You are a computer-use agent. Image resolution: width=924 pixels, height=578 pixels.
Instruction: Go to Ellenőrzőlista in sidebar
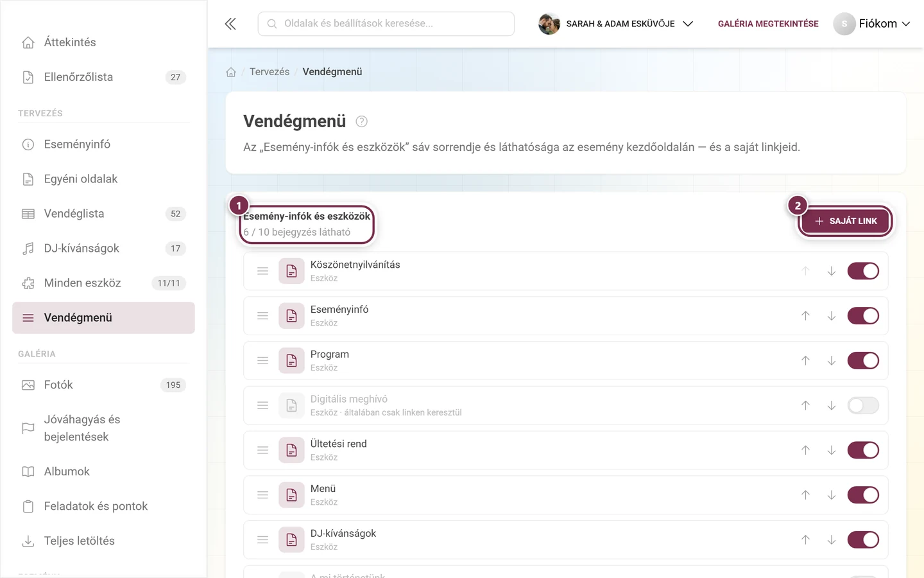pos(103,77)
